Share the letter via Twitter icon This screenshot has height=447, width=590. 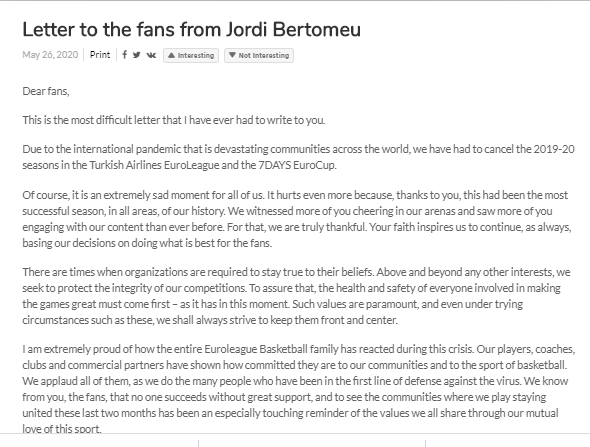point(137,55)
